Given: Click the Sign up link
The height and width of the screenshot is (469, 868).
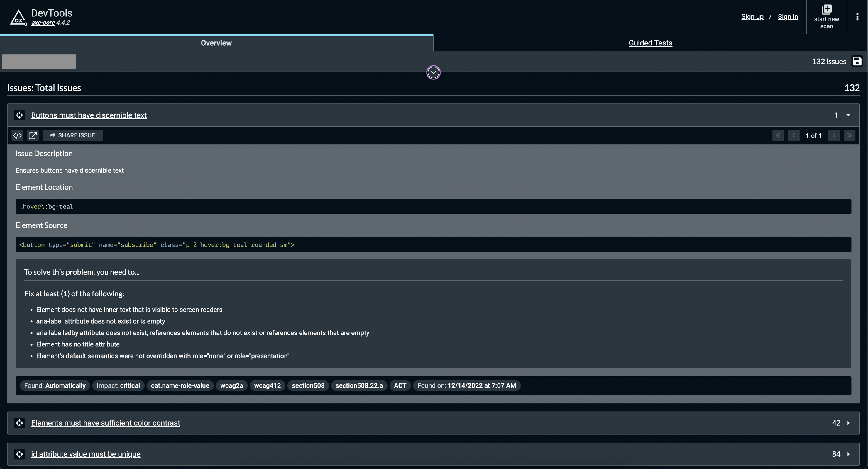Looking at the screenshot, I should [752, 16].
